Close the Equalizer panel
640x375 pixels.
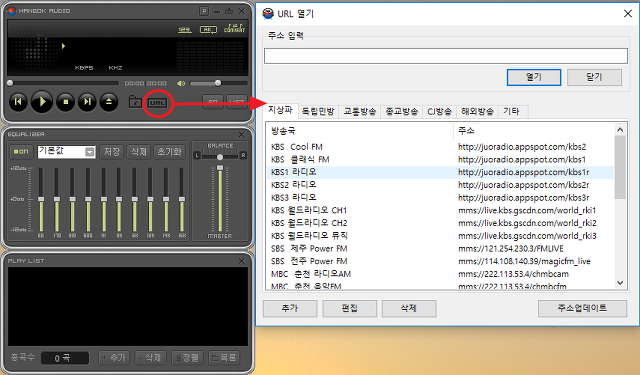pos(242,134)
